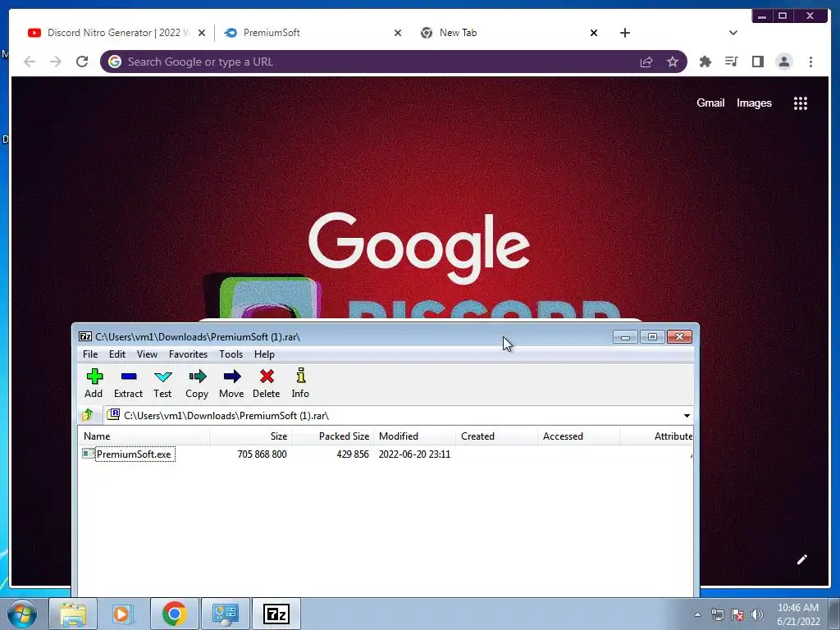Open Windows Explorer from taskbar
The height and width of the screenshot is (630, 840).
click(x=73, y=614)
